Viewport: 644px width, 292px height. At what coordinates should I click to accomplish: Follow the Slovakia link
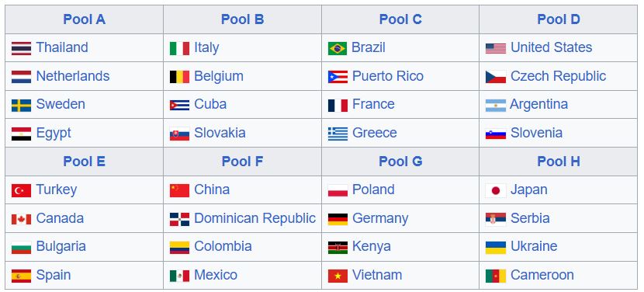pos(220,133)
